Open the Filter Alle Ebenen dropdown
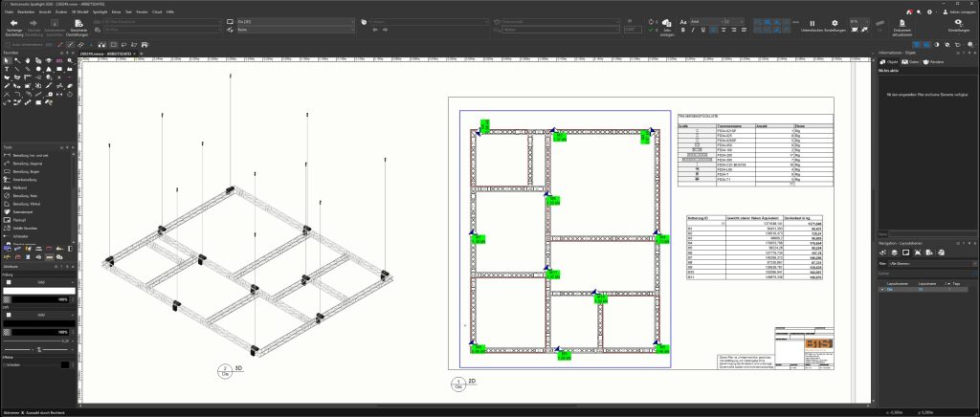The width and height of the screenshot is (980, 417). [932, 264]
